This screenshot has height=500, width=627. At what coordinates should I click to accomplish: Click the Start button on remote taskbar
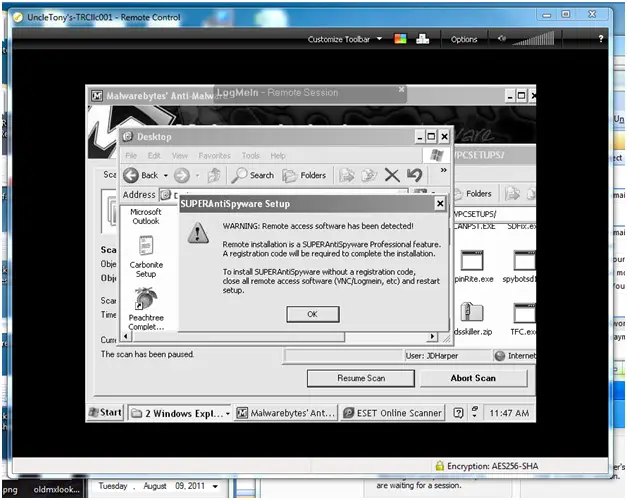tap(105, 412)
